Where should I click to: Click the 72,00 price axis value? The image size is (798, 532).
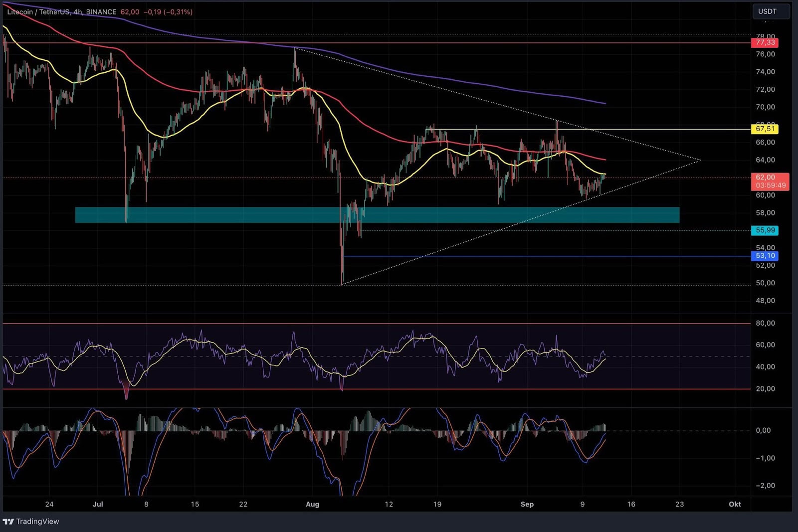point(765,89)
